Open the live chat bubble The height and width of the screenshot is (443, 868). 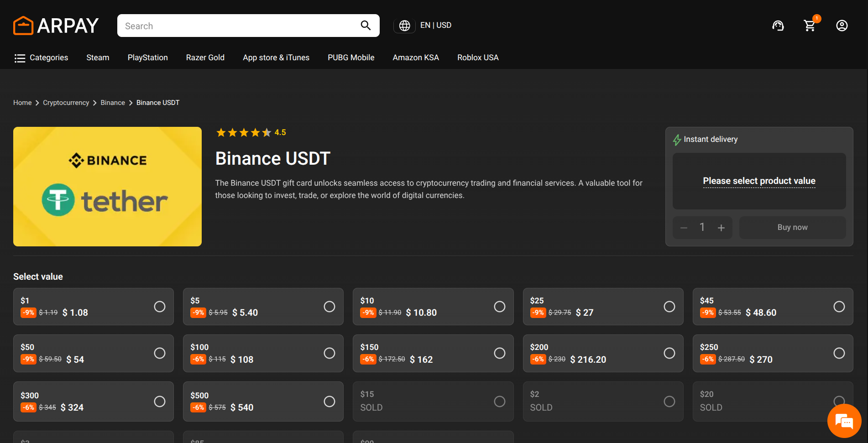pyautogui.click(x=844, y=421)
